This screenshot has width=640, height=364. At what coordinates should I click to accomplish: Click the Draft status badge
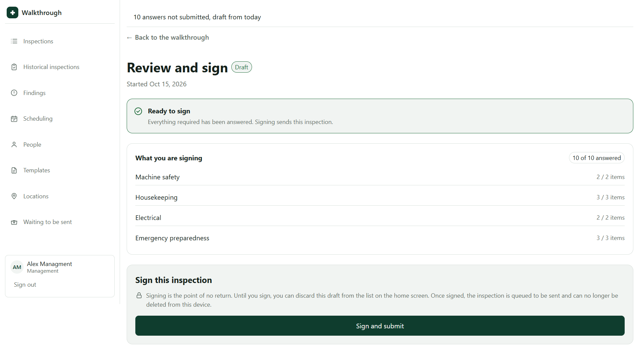(x=241, y=67)
